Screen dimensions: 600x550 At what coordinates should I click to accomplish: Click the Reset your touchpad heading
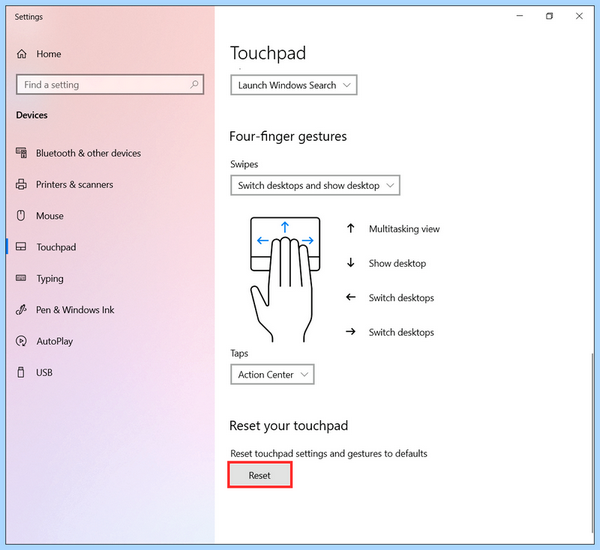click(289, 426)
